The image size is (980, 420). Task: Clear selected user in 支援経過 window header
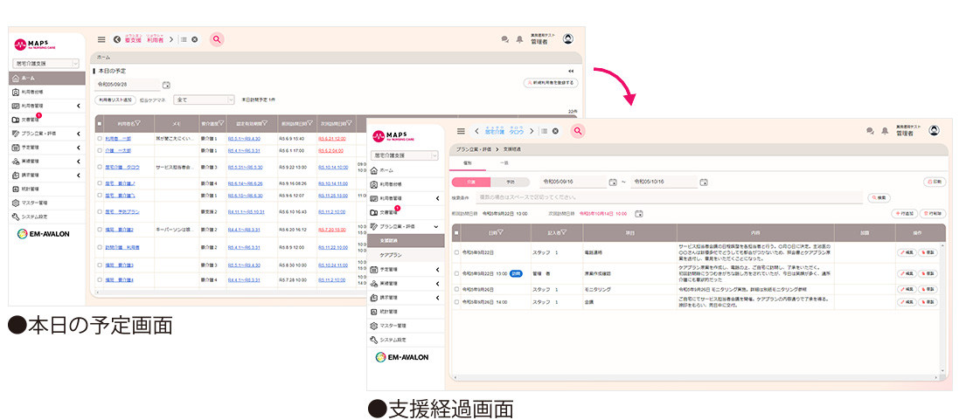[555, 131]
